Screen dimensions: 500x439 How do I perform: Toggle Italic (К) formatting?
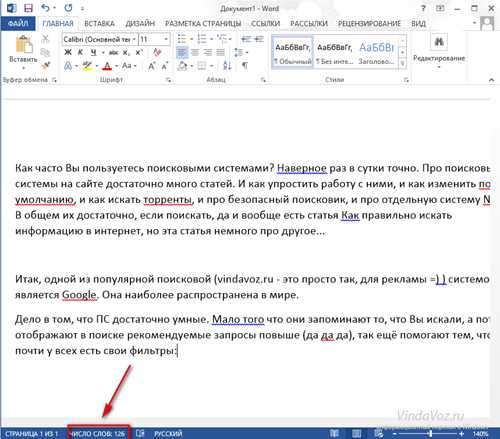pos(80,52)
